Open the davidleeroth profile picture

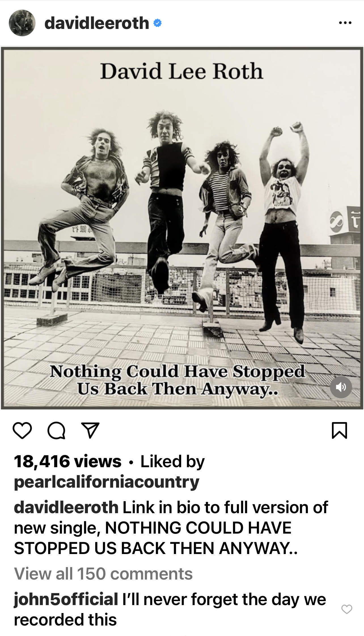tap(22, 23)
